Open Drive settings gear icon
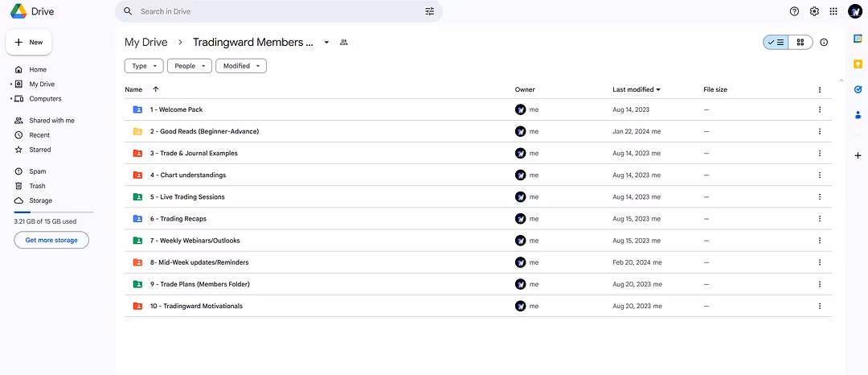The height and width of the screenshot is (375, 868). (x=814, y=11)
